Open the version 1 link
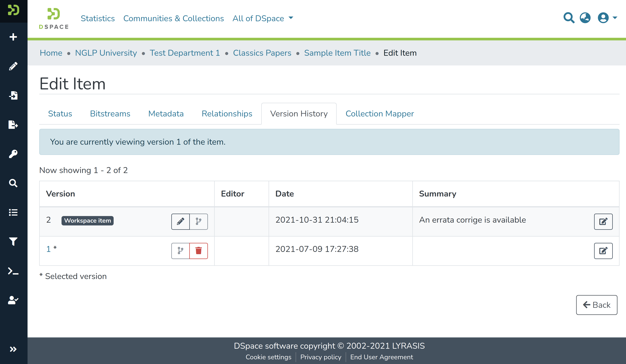 48,249
